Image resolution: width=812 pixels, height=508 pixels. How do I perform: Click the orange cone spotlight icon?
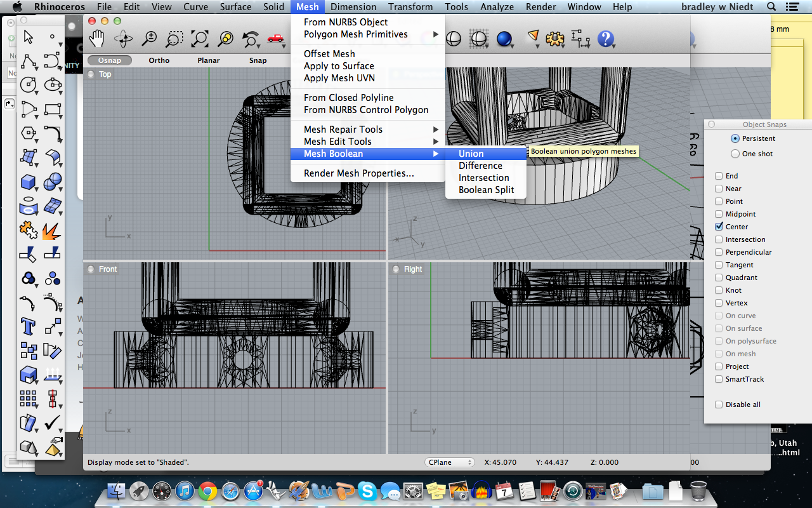click(x=533, y=38)
